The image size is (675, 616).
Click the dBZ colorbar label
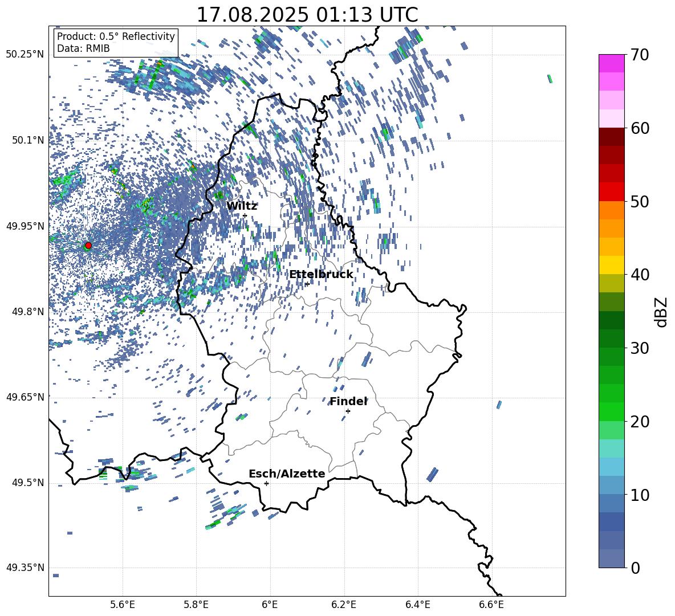662,312
